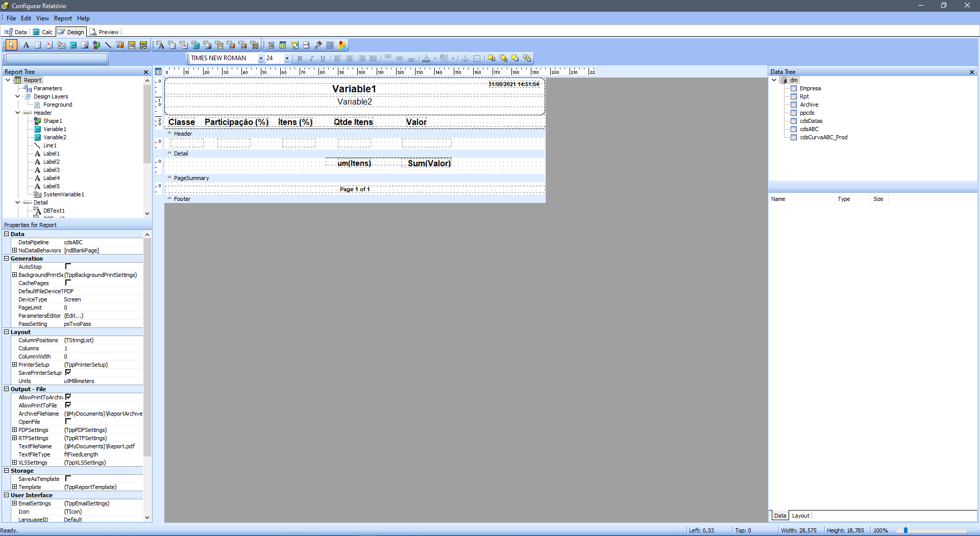The width and height of the screenshot is (980, 536).
Task: Switch to Layout tab in Data Tree
Action: pyautogui.click(x=800, y=516)
